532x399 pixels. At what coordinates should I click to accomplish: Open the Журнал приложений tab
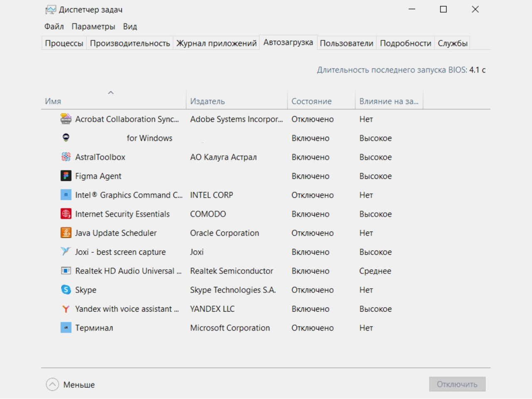click(x=217, y=43)
